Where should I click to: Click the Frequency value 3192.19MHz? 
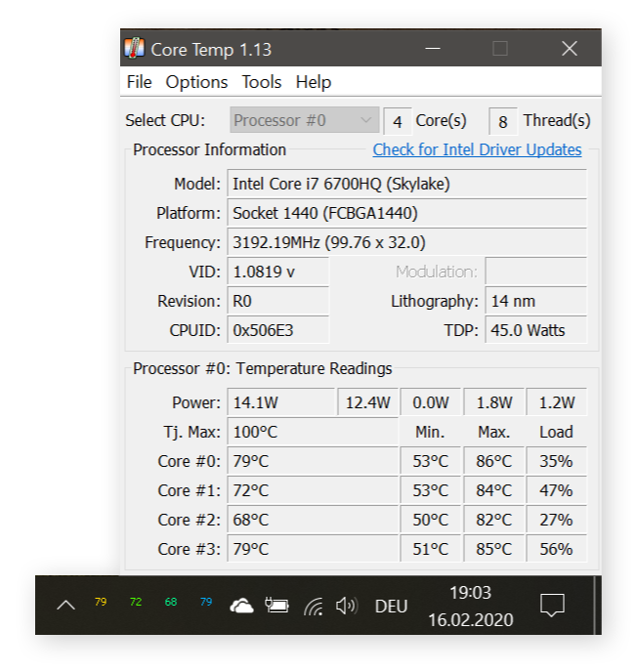[x=406, y=242]
